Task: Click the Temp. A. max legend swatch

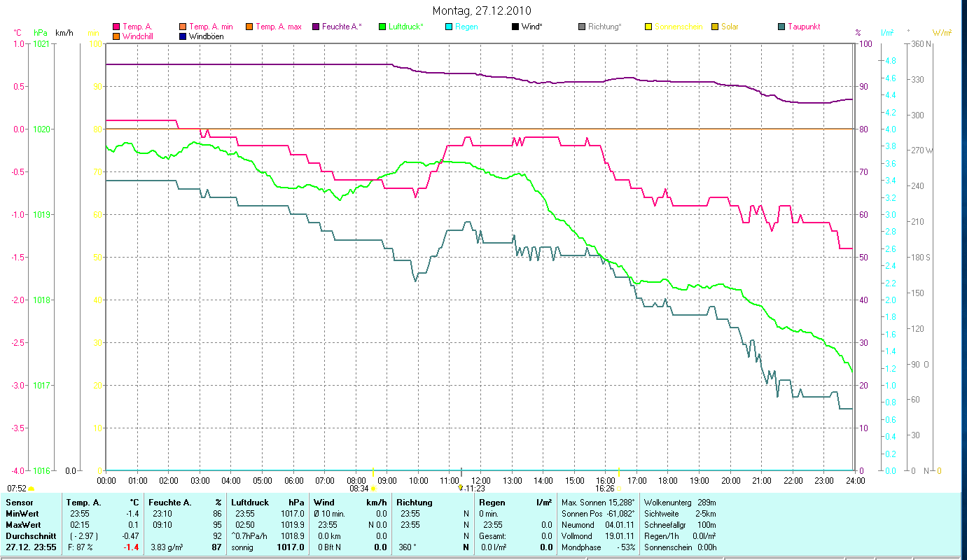Action: tap(249, 27)
